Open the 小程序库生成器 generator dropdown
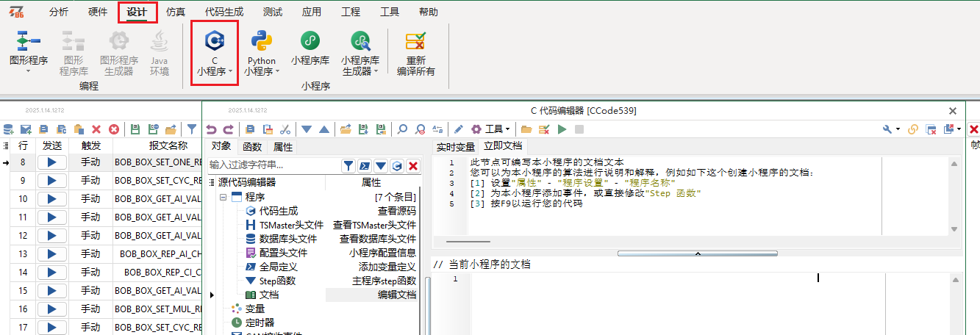 [x=360, y=53]
